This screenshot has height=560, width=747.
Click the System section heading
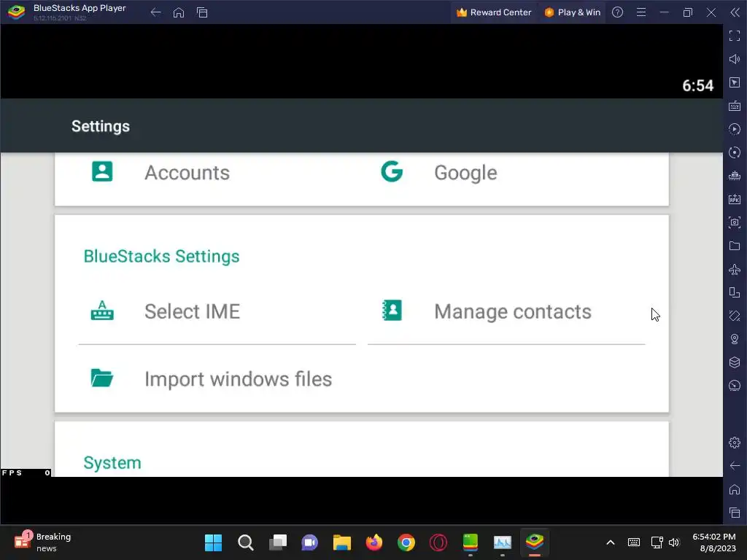click(112, 463)
